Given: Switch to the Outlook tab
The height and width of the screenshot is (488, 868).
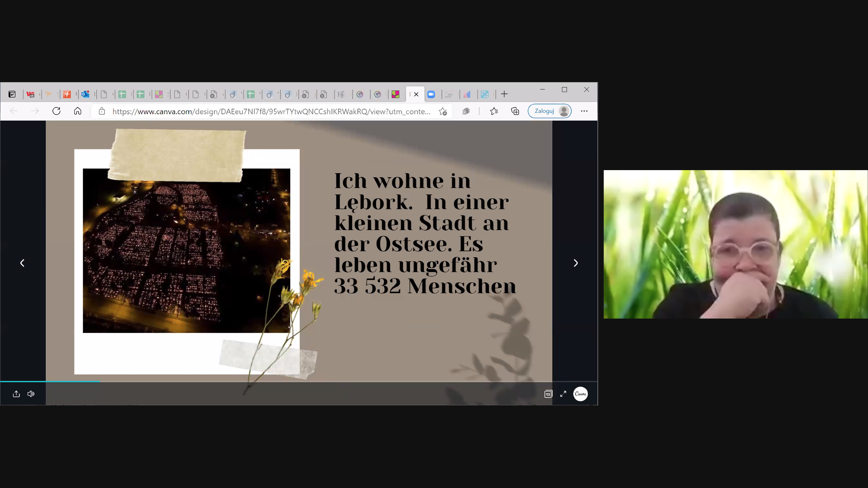Looking at the screenshot, I should tap(85, 94).
